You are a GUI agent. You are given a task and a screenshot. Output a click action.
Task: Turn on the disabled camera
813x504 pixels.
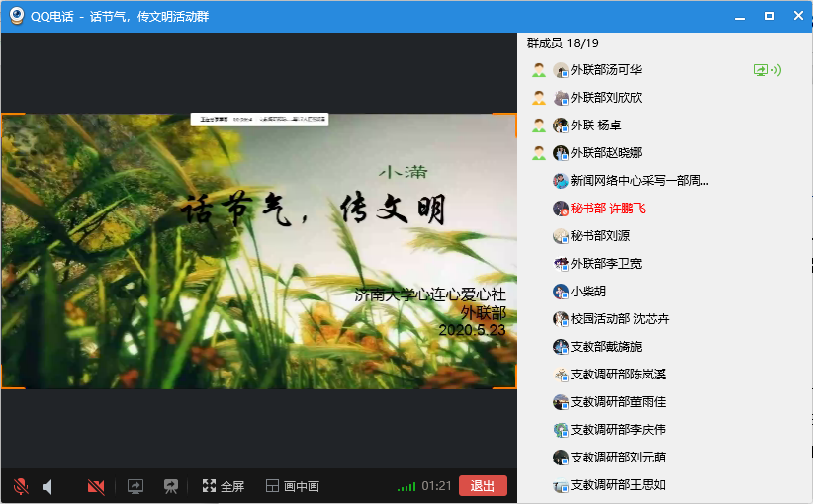(96, 486)
